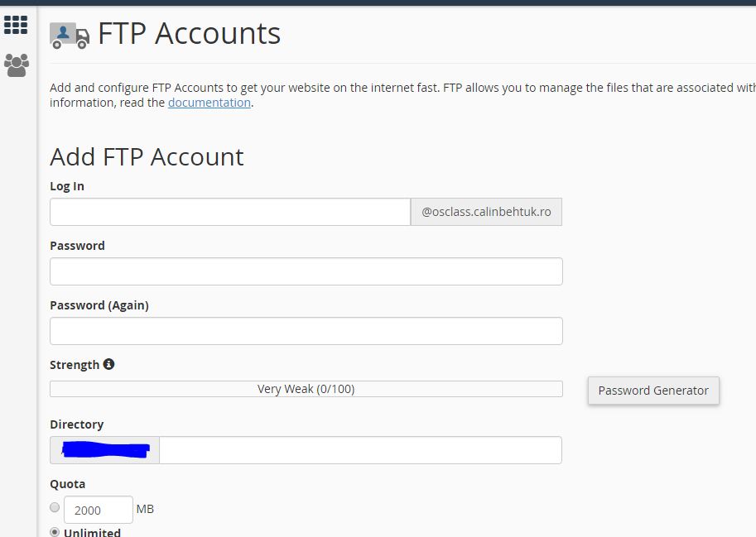Open the User Manager people icon
This screenshot has width=756, height=537.
16,65
